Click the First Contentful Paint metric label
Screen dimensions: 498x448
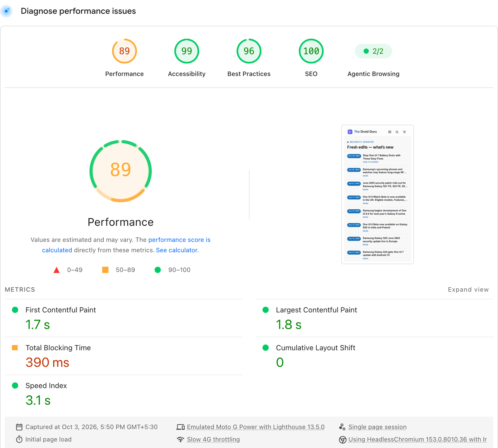(x=61, y=310)
